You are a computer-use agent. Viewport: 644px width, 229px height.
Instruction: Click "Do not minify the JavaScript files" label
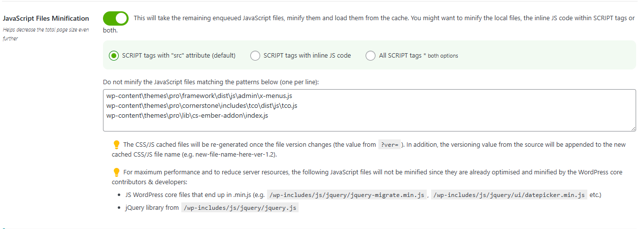[211, 82]
